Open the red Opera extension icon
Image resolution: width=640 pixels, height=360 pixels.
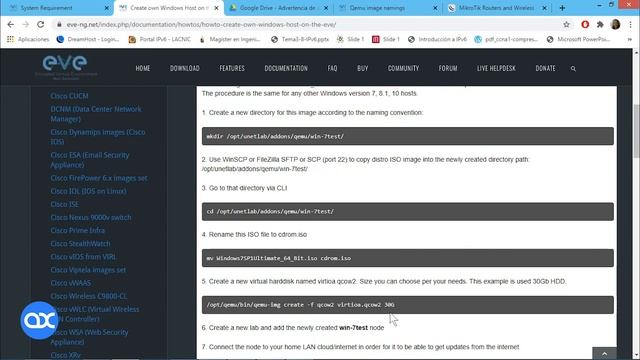(585, 24)
